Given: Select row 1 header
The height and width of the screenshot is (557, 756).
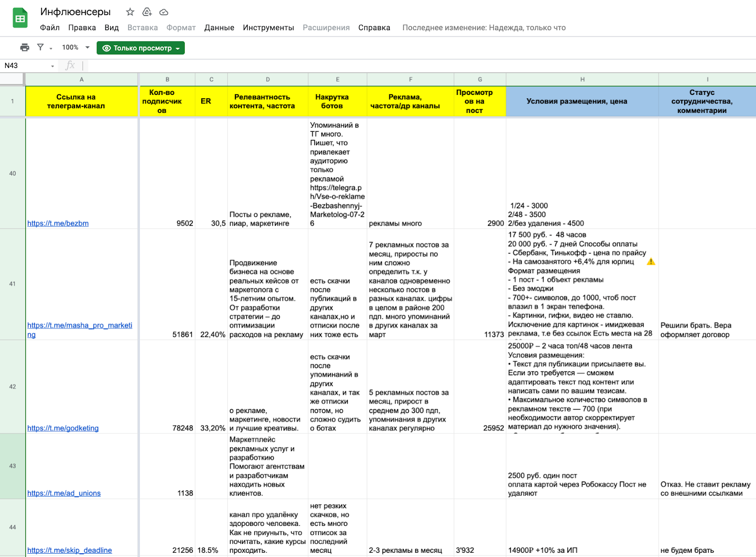Looking at the screenshot, I should [12, 101].
